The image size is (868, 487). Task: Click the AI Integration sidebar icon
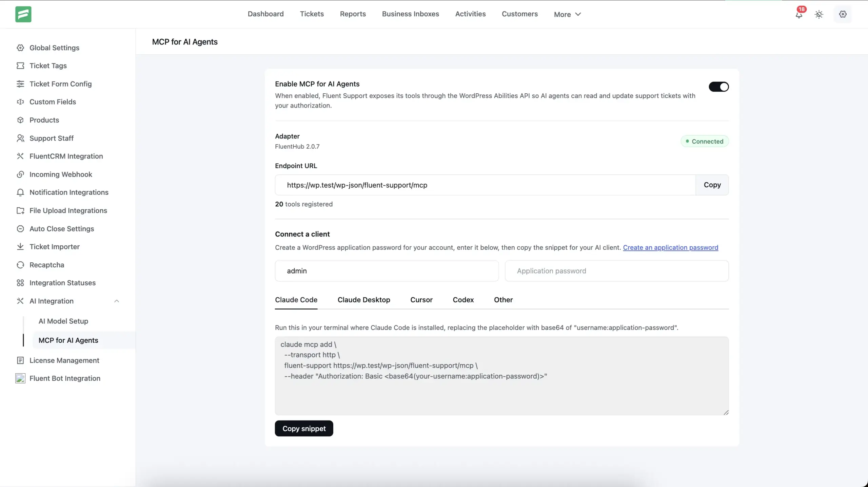coord(20,301)
